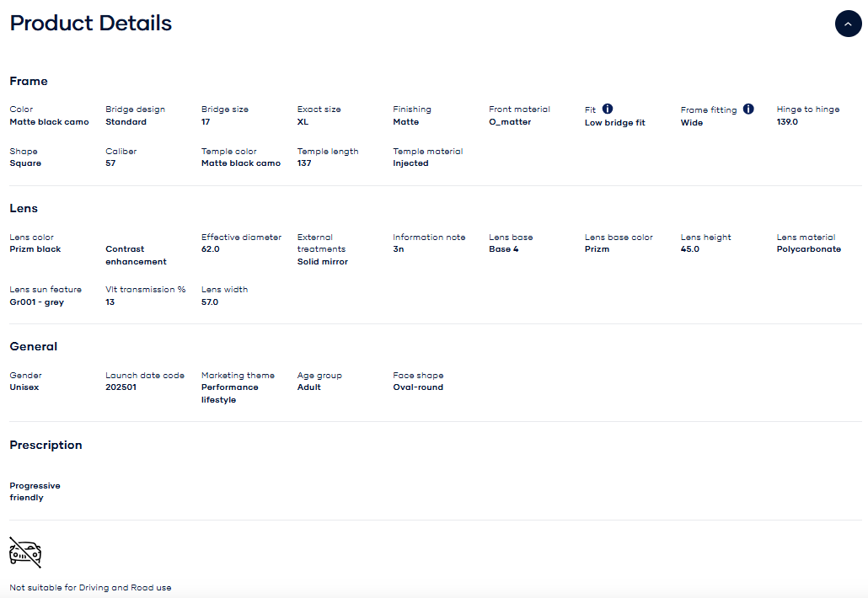Select the 'Prizm black' lens color value
The image size is (868, 598).
[x=35, y=249]
